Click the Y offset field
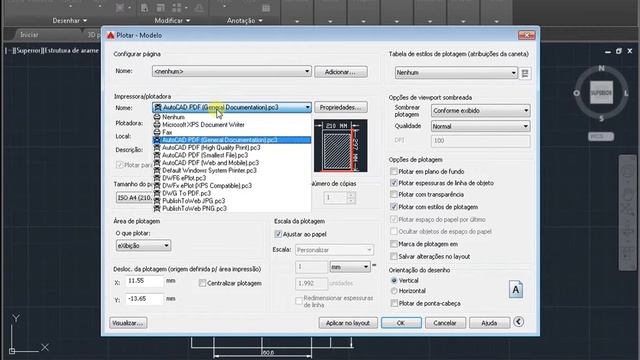 tap(144, 299)
